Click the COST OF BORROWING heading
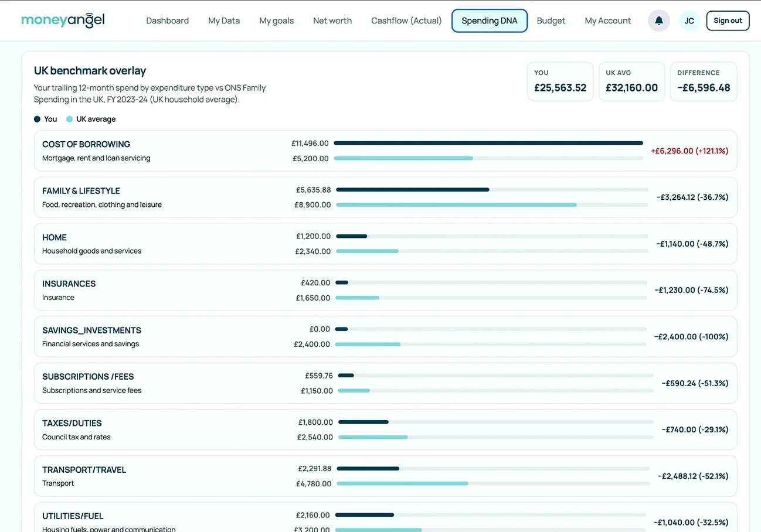Viewport: 761px width, 532px height. tap(86, 144)
